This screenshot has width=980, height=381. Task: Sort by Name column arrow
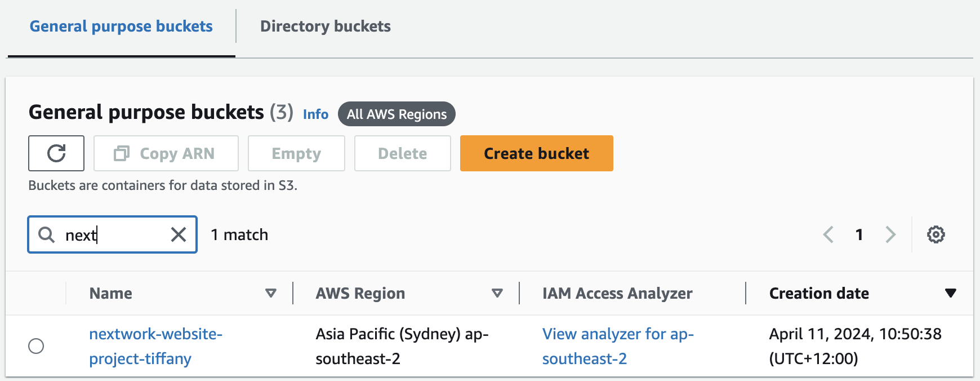[271, 293]
